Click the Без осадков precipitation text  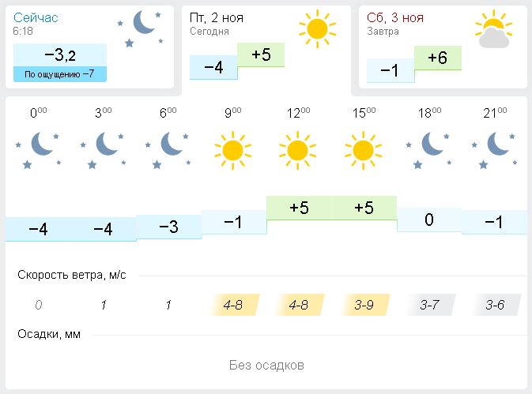266,365
